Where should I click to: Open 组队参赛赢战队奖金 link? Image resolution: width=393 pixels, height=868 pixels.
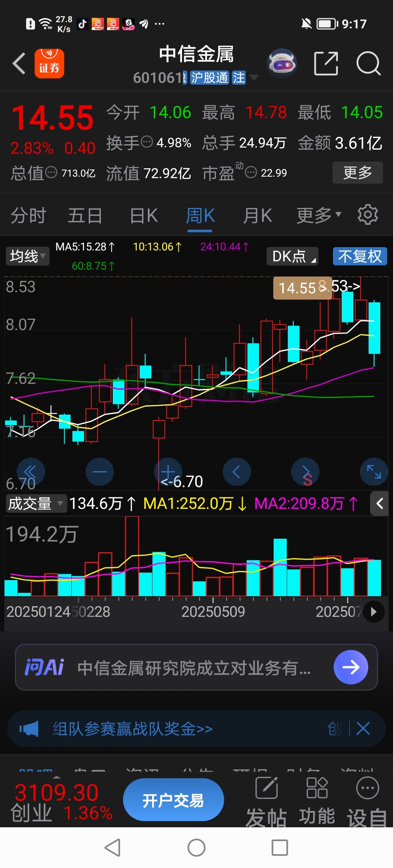pyautogui.click(x=132, y=729)
